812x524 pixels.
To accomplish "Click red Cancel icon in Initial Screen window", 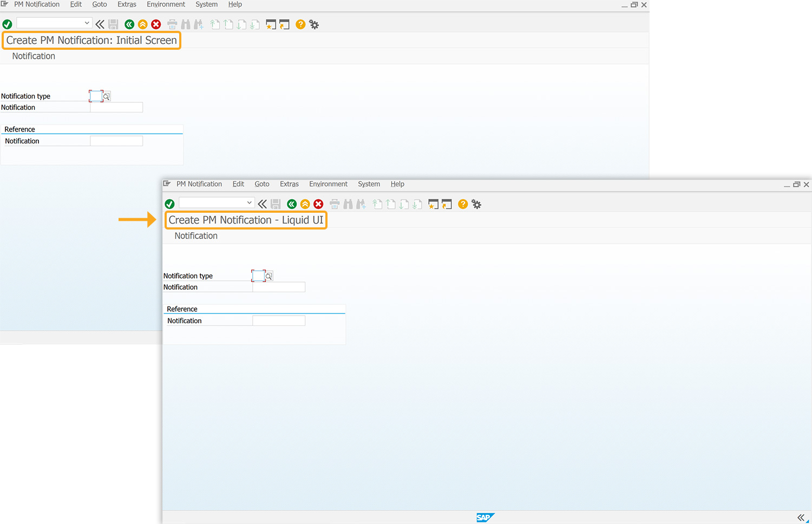I will click(x=156, y=24).
